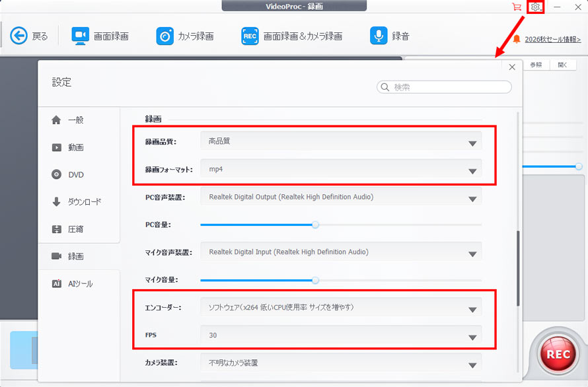Open the カメラ装置 camera device dropdown
Image resolution: width=588 pixels, height=387 pixels.
(x=341, y=363)
